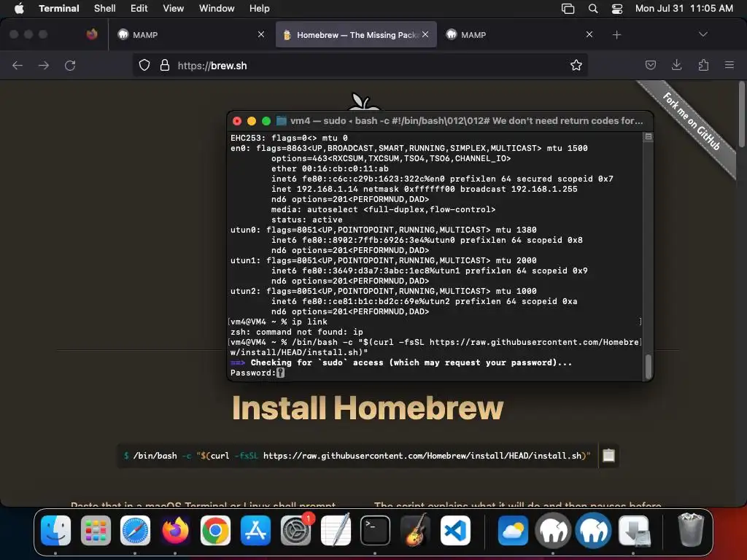Switch to the second MAMP tab
Image resolution: width=747 pixels, height=560 pixels.
tap(519, 34)
